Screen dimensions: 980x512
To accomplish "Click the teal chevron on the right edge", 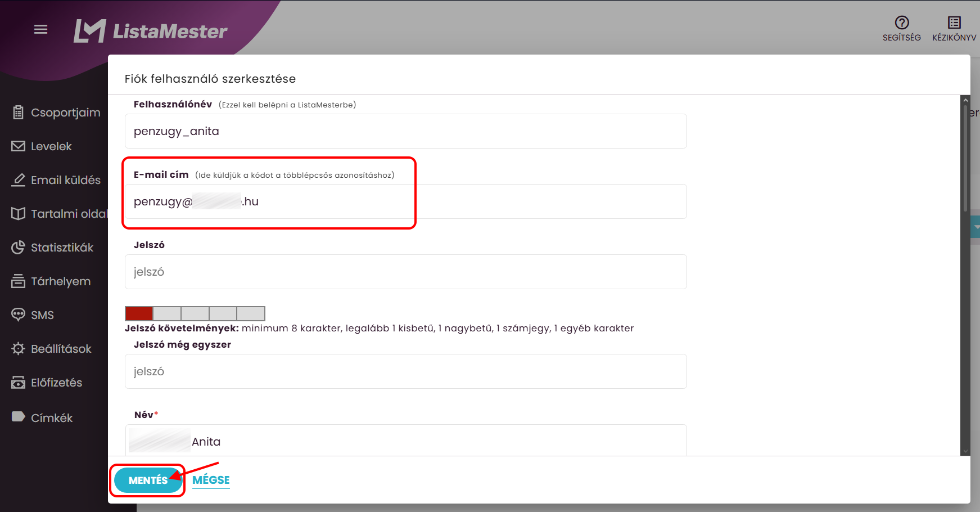I will 977,227.
